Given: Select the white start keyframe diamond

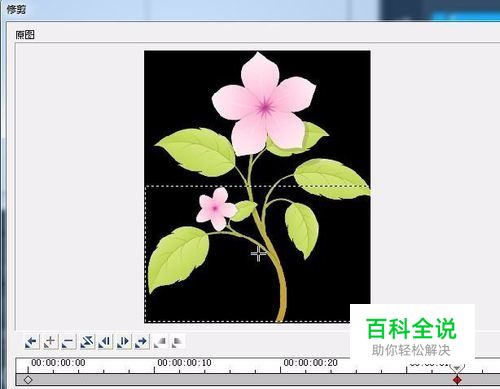Looking at the screenshot, I should 28,380.
